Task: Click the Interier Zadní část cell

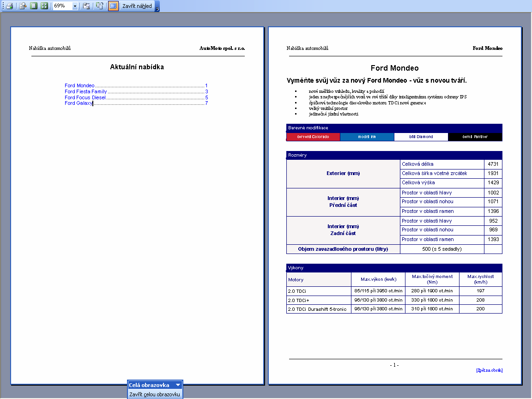Action: click(344, 230)
